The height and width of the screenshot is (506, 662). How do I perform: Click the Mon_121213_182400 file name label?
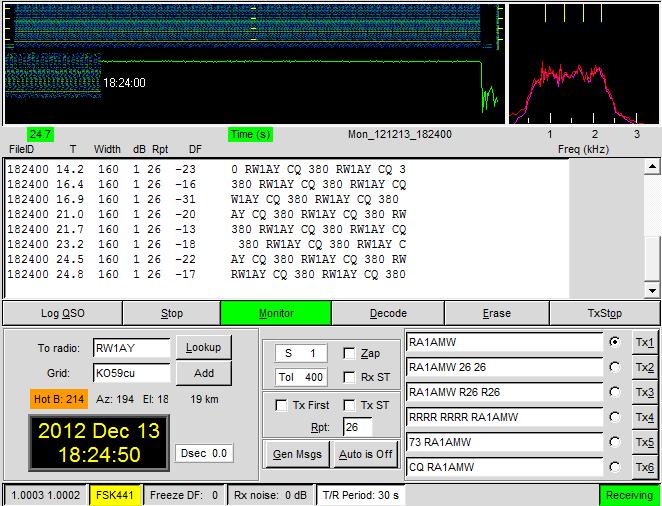(x=399, y=135)
